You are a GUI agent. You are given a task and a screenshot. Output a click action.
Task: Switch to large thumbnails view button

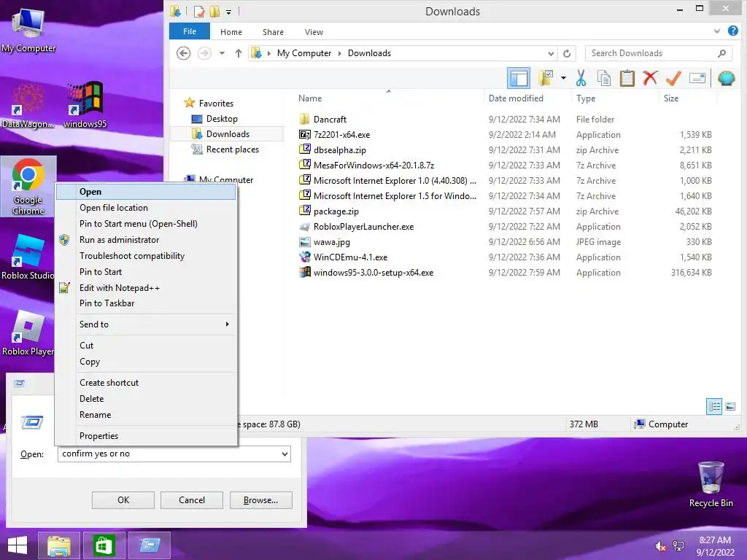coord(729,406)
